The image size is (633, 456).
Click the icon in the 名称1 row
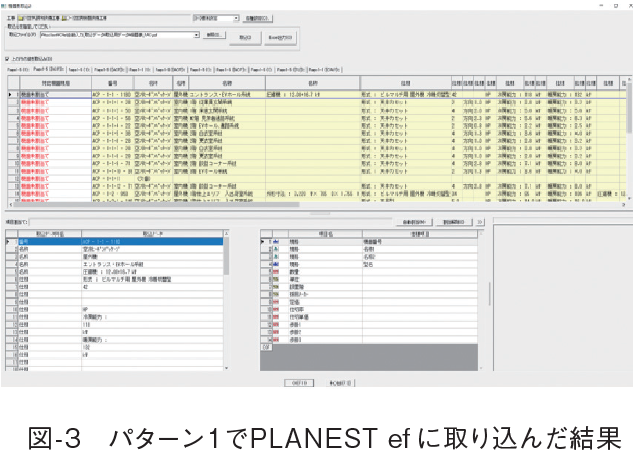277,249
